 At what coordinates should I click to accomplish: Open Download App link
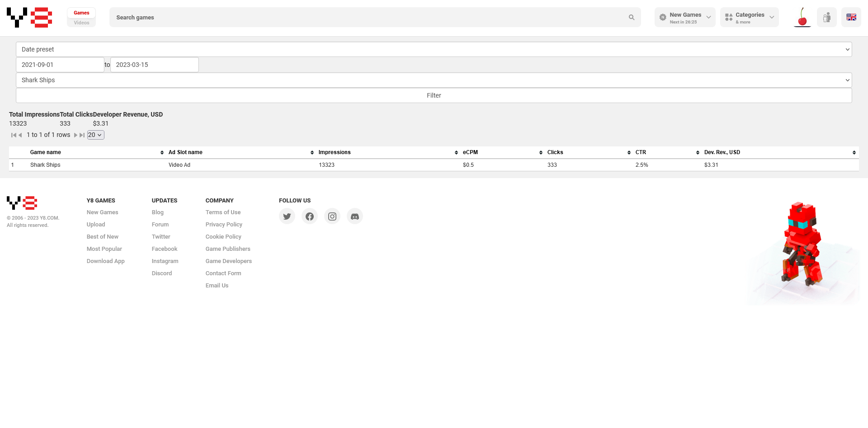tap(106, 261)
